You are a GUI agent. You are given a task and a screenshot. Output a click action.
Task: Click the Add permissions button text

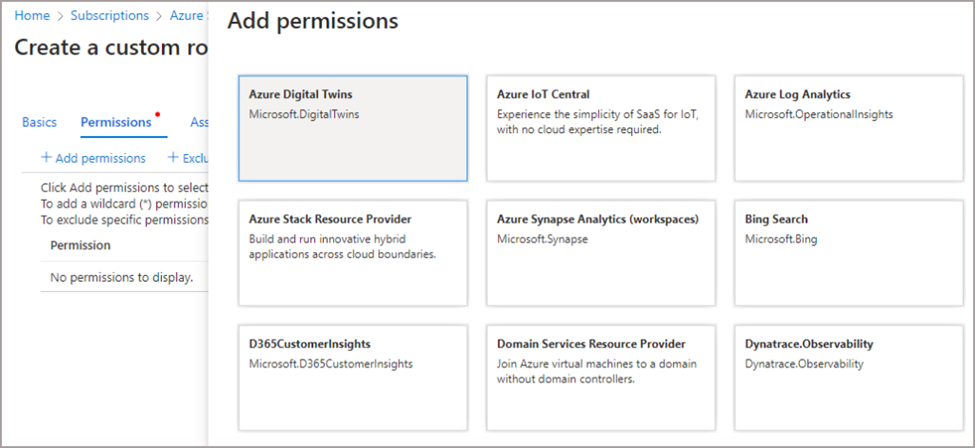(x=100, y=158)
